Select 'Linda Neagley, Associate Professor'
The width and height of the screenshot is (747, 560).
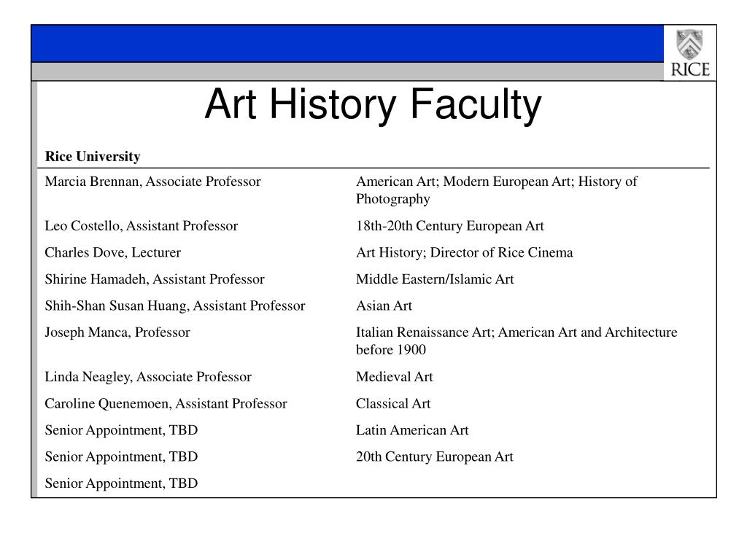click(148, 377)
